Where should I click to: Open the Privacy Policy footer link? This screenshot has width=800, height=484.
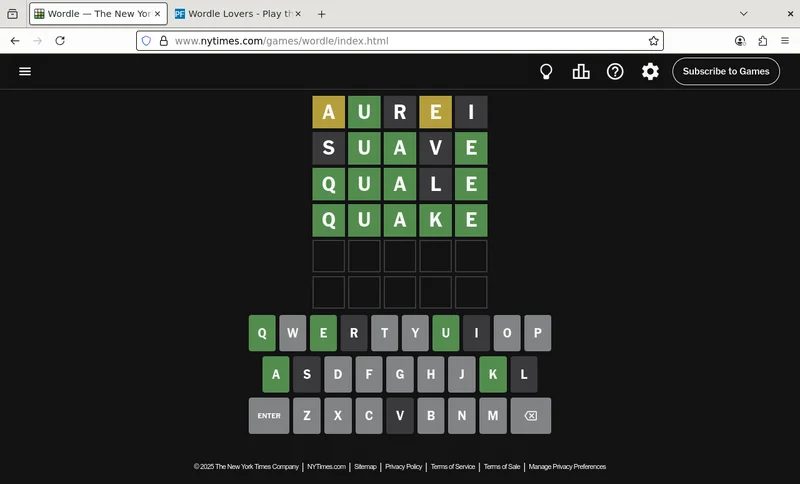pyautogui.click(x=404, y=467)
